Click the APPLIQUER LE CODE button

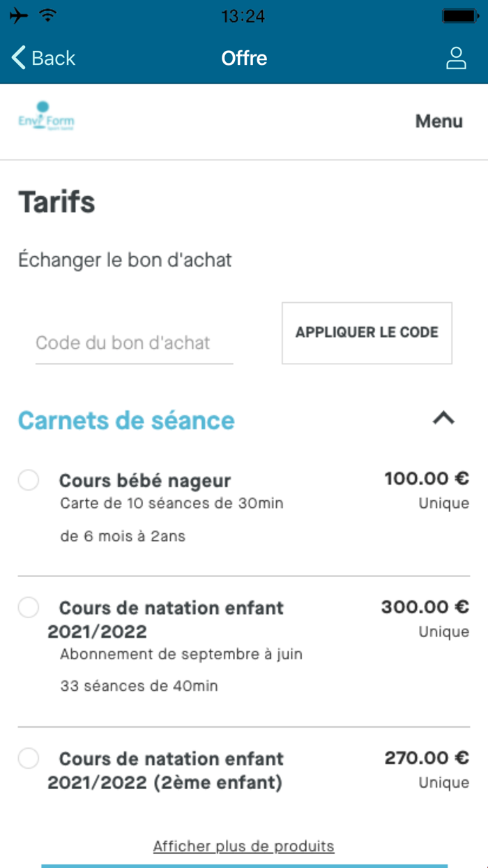click(x=367, y=333)
